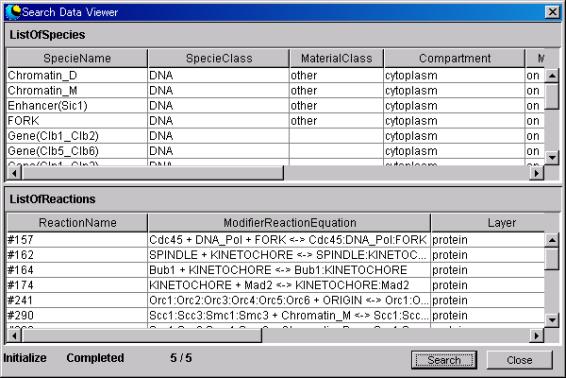Click the Orc1:Orc2:Orc3 + ORIGIN equation cell
566x378 pixels.
tap(289, 300)
